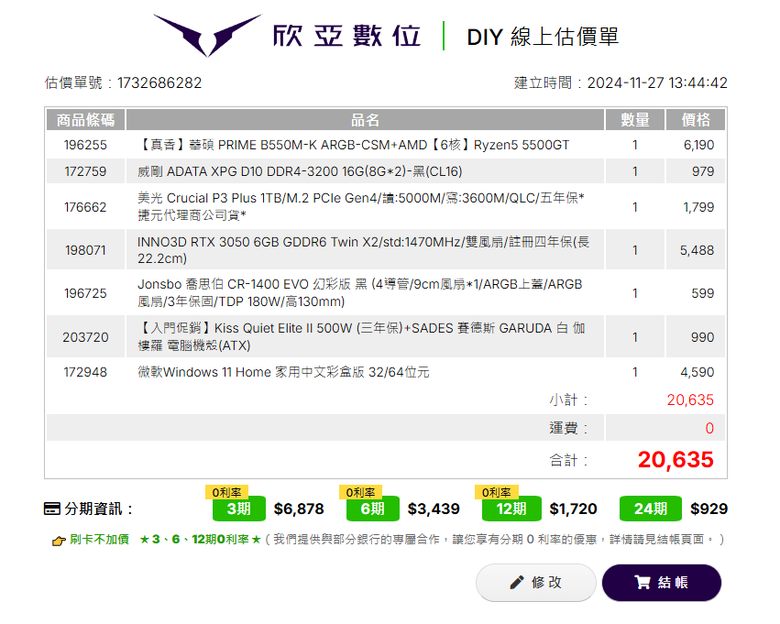This screenshot has height=624, width=780.
Task: Click price 599
Action: point(703,293)
